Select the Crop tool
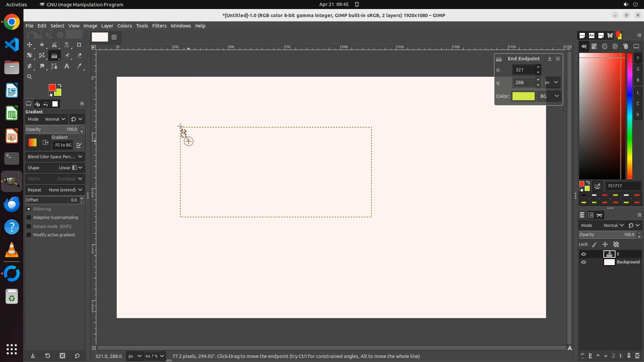Viewport: 644px width, 362px height. [79, 45]
